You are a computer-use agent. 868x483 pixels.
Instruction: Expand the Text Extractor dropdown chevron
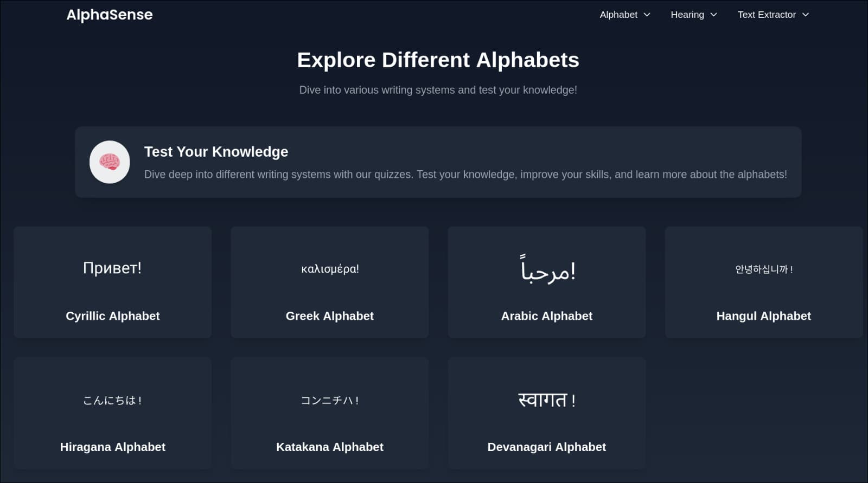click(806, 15)
